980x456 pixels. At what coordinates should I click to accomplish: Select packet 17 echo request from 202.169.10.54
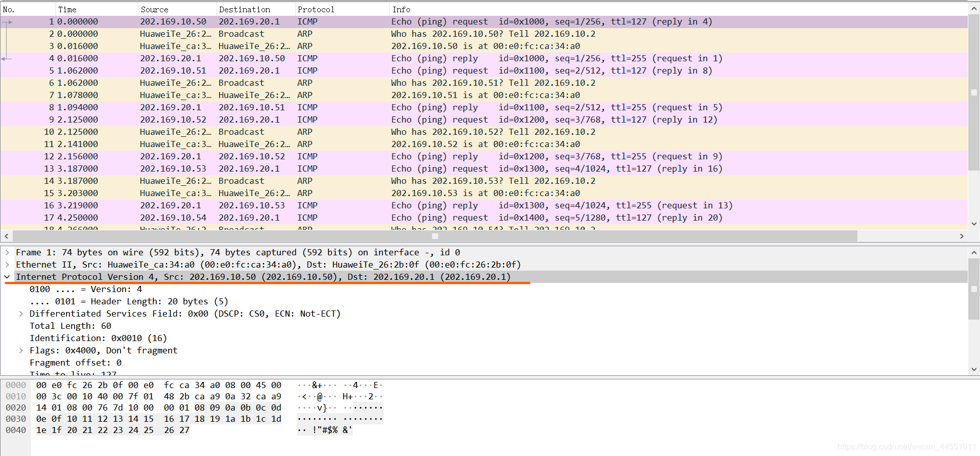[484, 218]
